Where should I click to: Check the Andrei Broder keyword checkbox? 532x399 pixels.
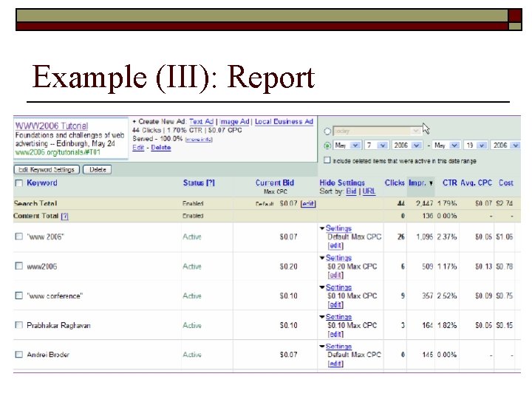[x=19, y=354]
